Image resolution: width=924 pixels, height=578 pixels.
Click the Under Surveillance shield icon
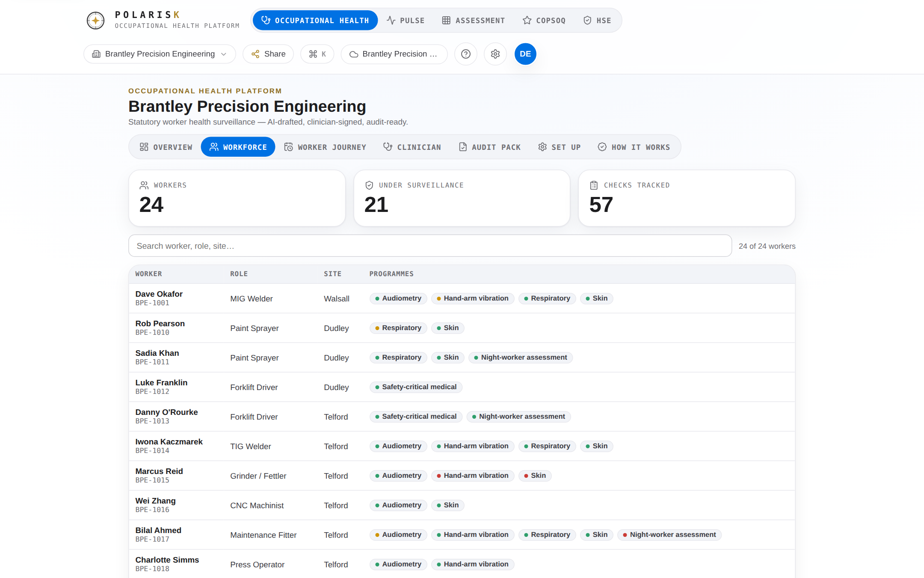point(369,185)
